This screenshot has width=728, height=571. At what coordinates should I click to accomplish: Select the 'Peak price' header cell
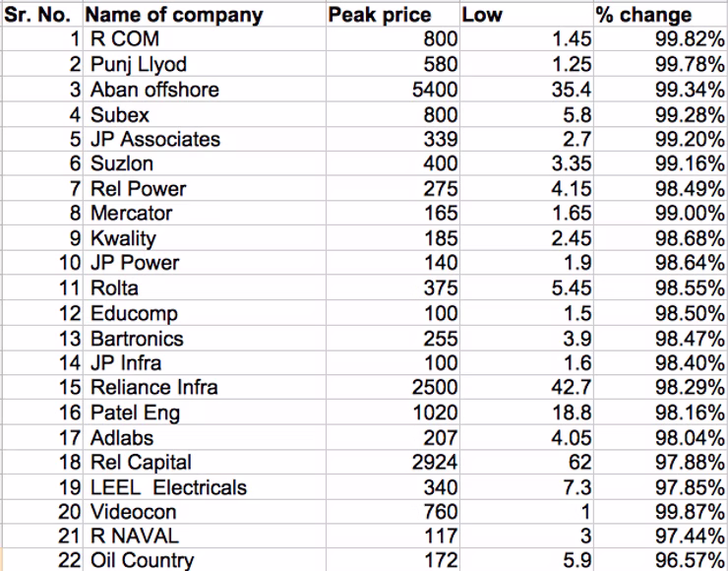coord(393,15)
